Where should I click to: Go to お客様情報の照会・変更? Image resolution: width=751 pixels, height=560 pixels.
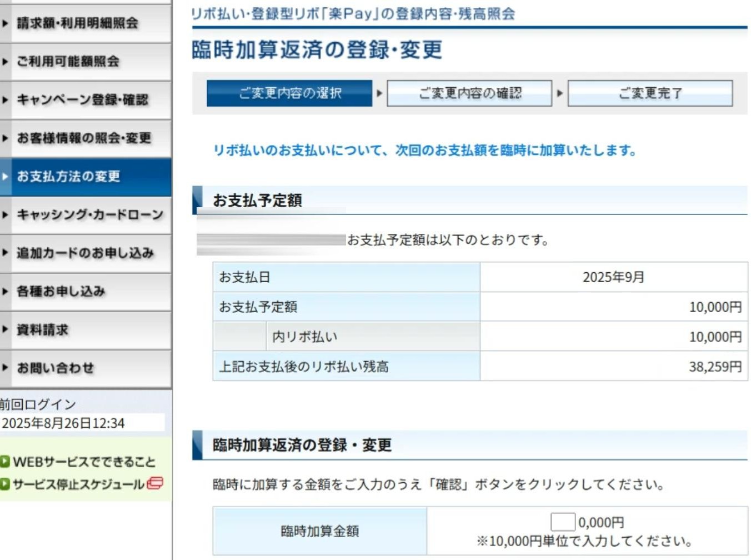tap(84, 138)
